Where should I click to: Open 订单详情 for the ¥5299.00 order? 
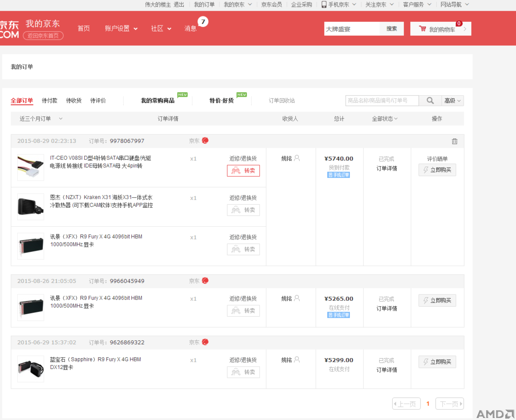pos(387,370)
